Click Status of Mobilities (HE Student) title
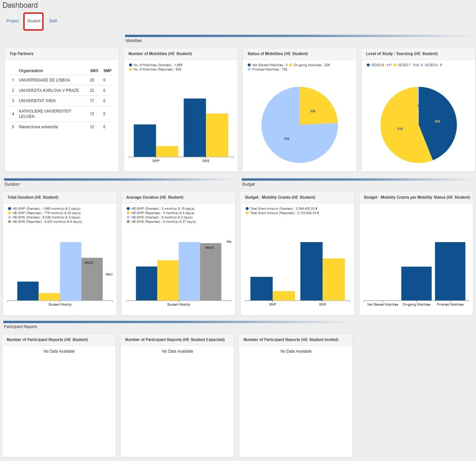Viewport: 476px width, 461px height. pos(277,54)
